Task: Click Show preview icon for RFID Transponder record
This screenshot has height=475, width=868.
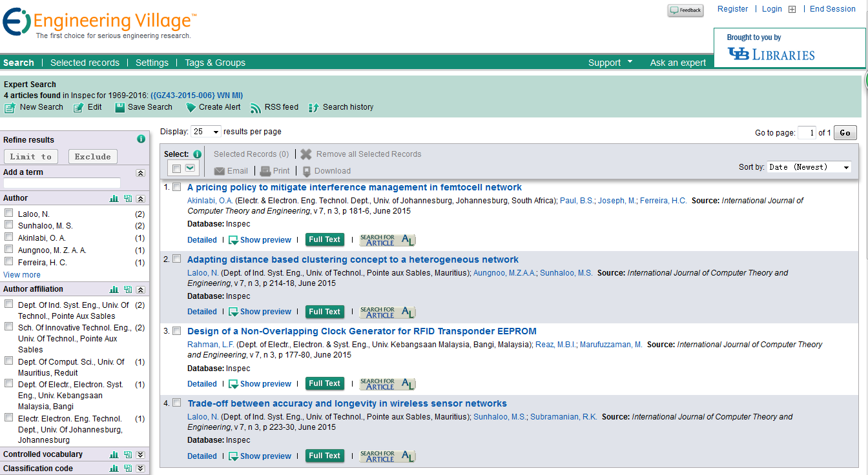Action: (234, 384)
